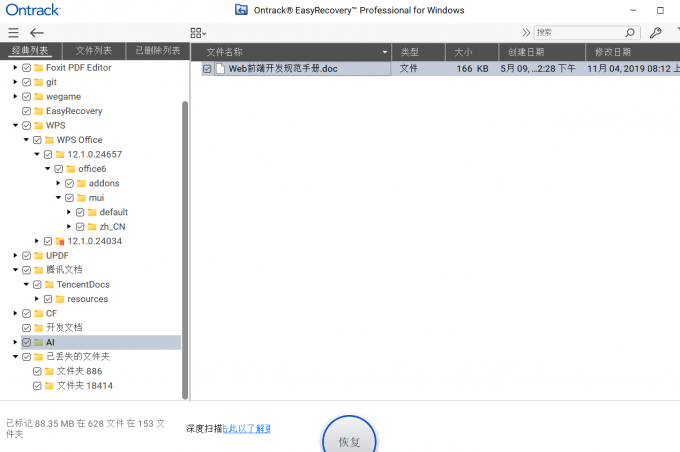The height and width of the screenshot is (452, 680).
Task: Toggle the WPS folder checkbox
Action: 26,125
